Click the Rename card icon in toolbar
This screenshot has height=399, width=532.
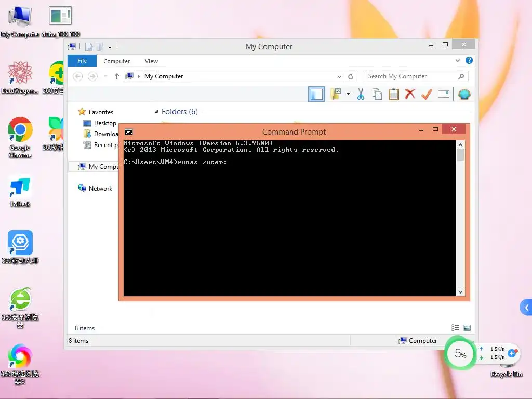coord(444,94)
